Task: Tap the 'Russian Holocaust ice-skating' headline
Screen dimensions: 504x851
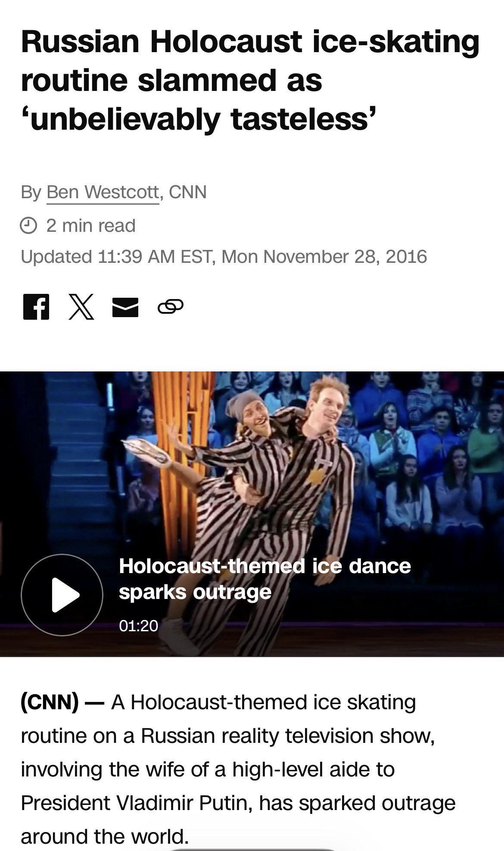Action: coord(250,41)
